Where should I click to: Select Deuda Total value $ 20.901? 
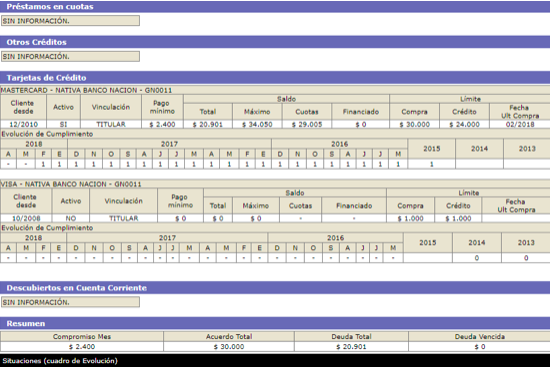click(351, 347)
